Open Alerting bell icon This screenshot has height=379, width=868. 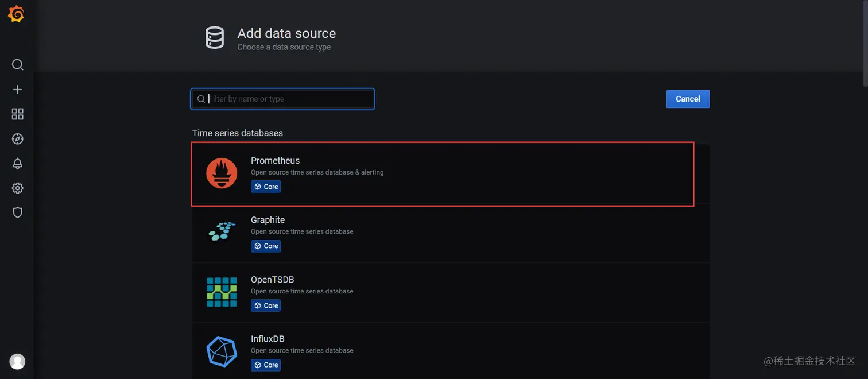[x=18, y=164]
